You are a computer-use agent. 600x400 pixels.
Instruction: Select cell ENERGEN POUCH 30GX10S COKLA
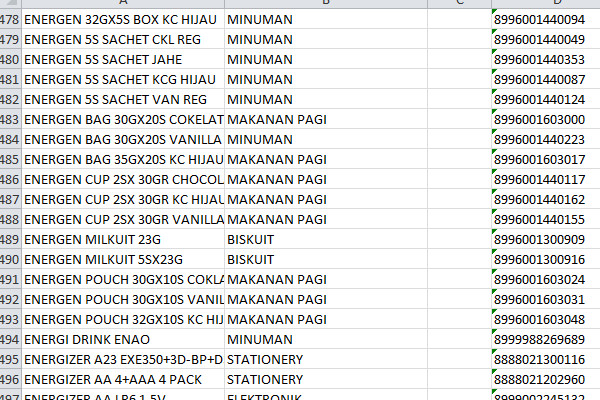[x=123, y=279]
